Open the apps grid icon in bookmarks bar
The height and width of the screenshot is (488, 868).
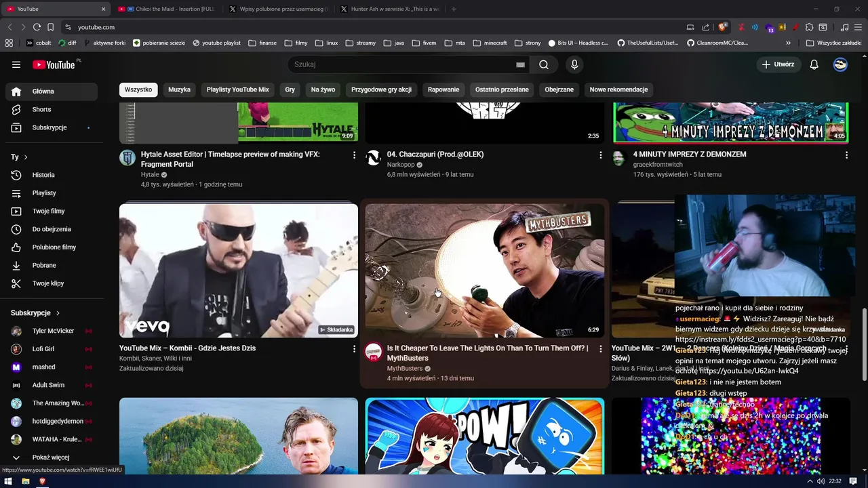[x=9, y=43]
